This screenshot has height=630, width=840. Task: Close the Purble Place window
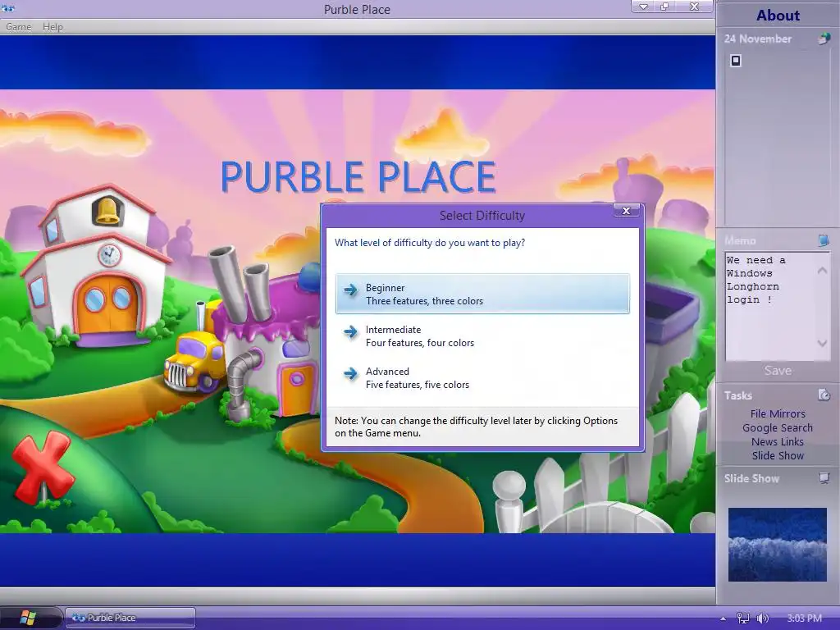pos(694,7)
